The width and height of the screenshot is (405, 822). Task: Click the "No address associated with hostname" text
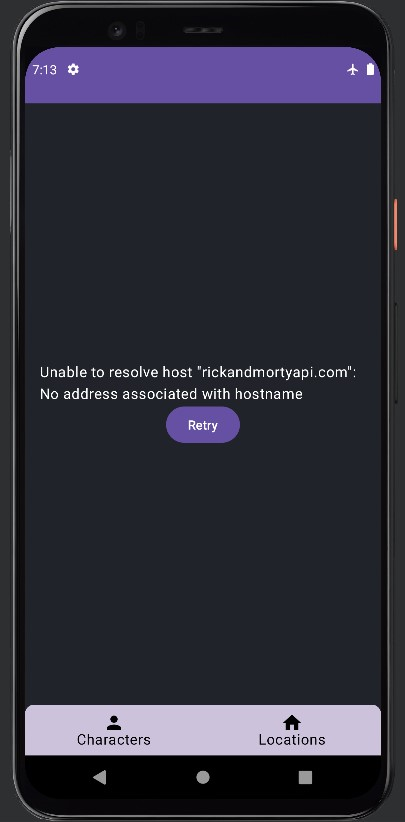point(171,394)
